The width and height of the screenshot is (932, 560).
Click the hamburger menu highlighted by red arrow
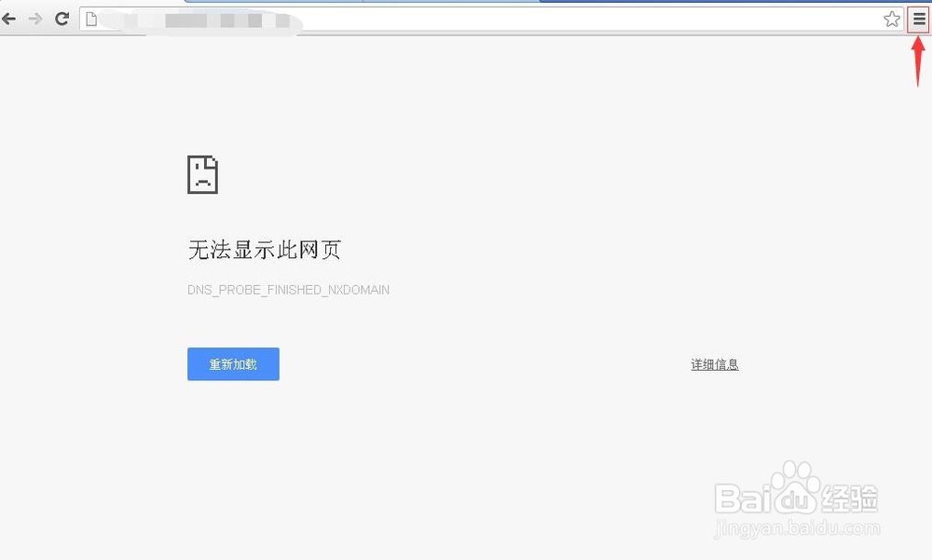tap(918, 18)
